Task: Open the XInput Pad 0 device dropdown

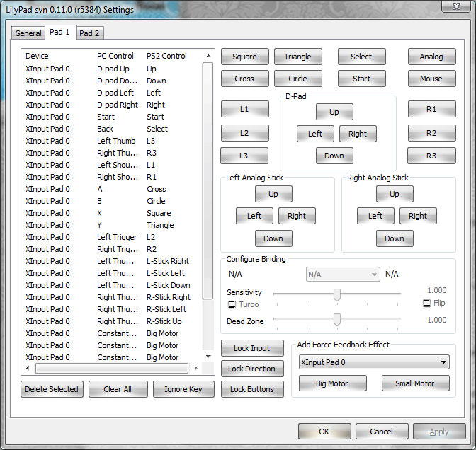Action: pyautogui.click(x=374, y=362)
